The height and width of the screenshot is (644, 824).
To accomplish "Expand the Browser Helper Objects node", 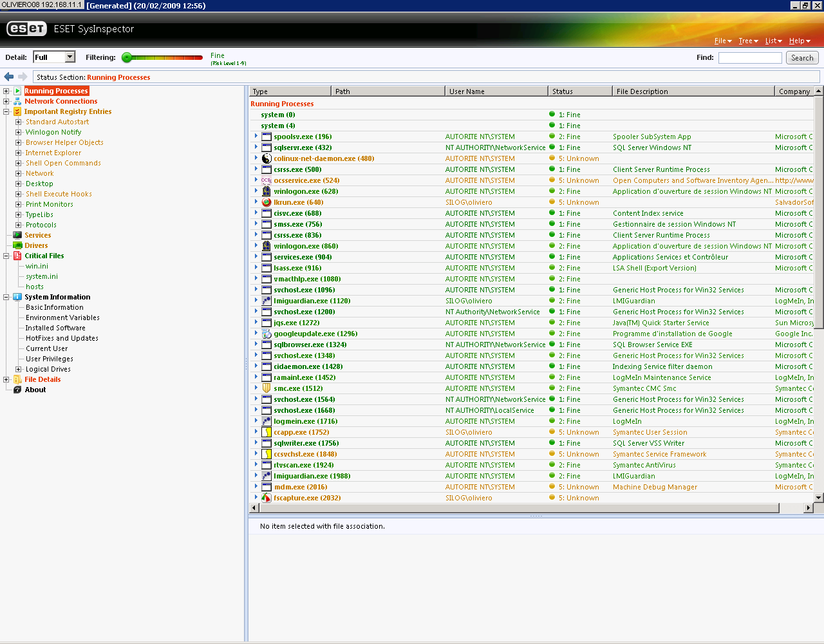I will [x=19, y=142].
